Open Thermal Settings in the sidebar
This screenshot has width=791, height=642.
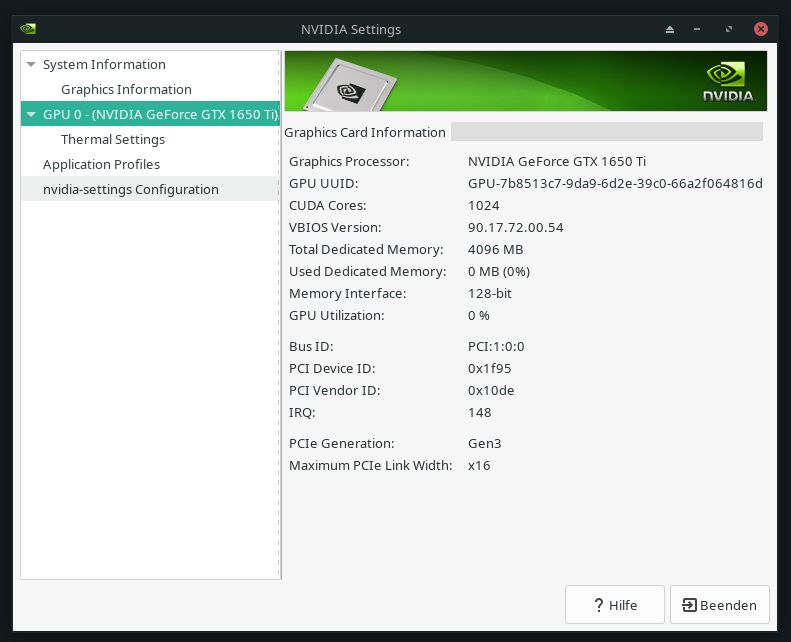(113, 140)
